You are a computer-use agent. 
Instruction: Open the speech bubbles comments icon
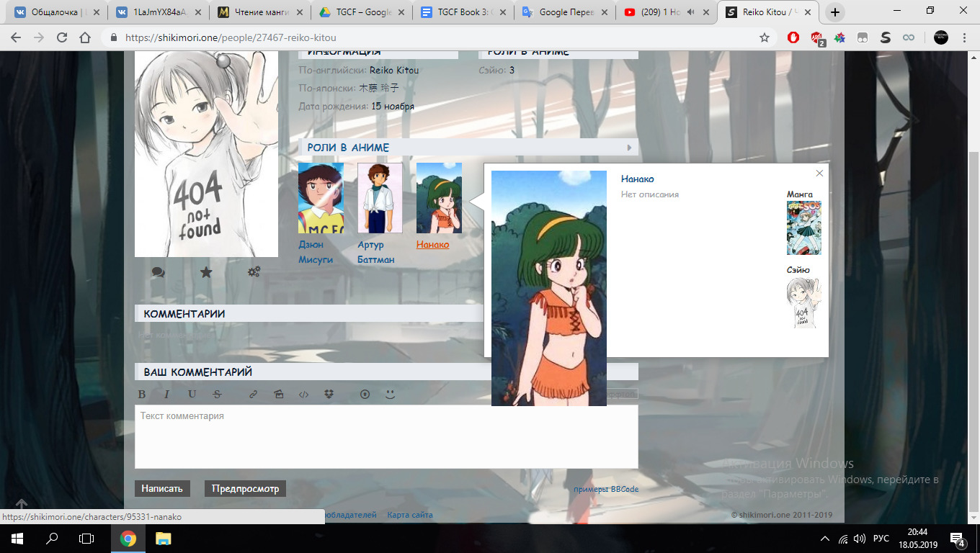[x=158, y=272]
